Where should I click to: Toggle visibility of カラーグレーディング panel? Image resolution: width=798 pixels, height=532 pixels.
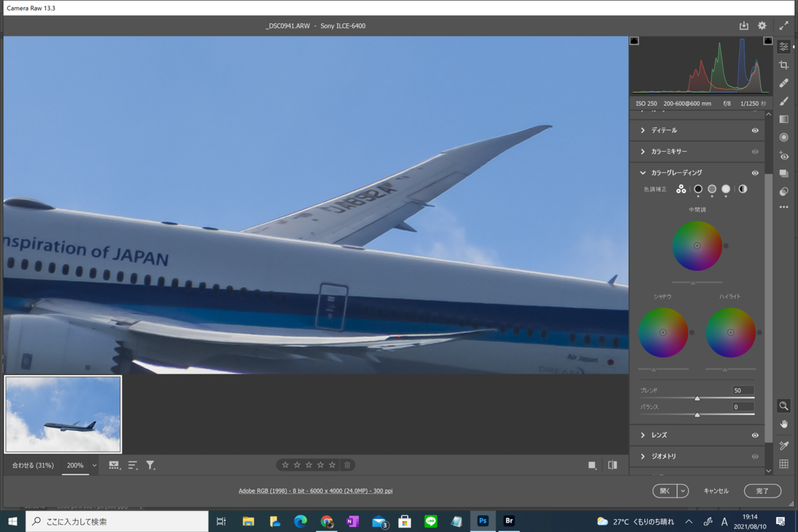pyautogui.click(x=755, y=173)
